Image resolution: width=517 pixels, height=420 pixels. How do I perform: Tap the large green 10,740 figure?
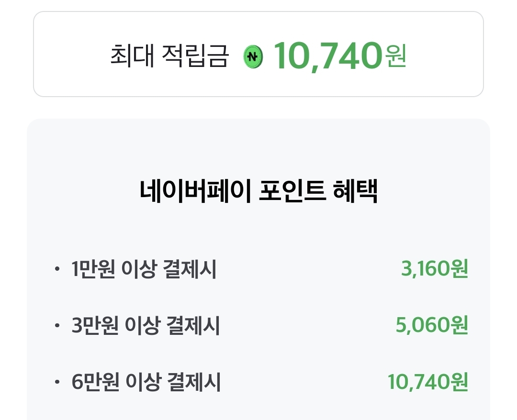coord(328,56)
